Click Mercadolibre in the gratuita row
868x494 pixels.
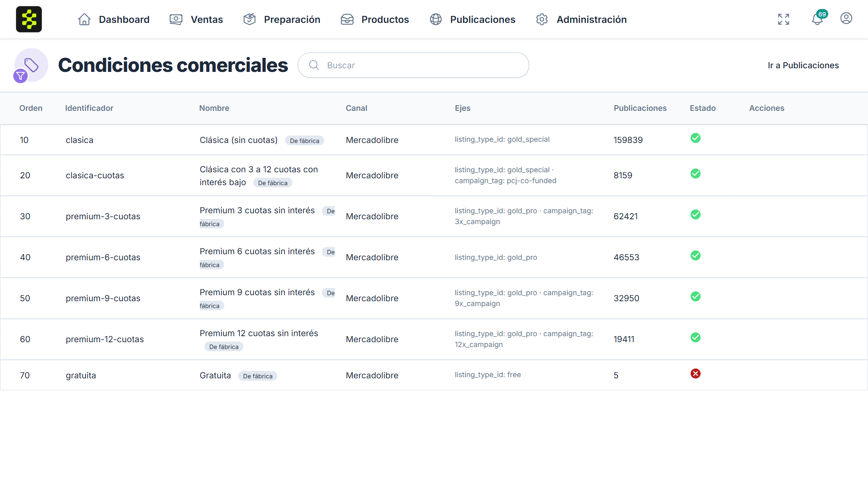(372, 376)
